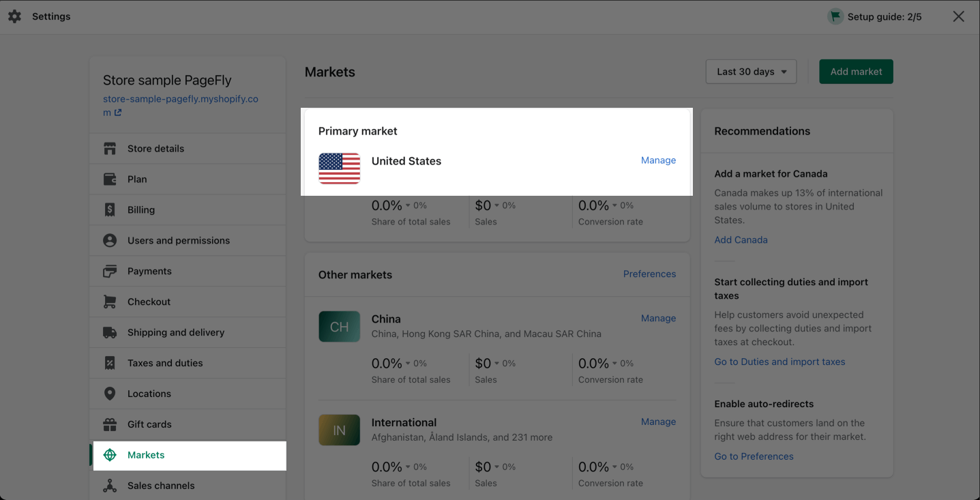Click the Billing dollar receipt icon

[110, 210]
